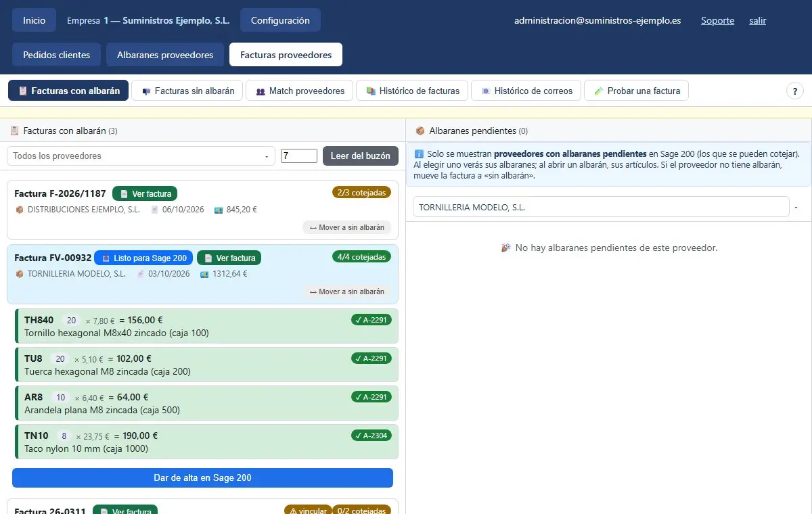Follow the Soporte link
Screen dimensions: 812x514
(717, 20)
